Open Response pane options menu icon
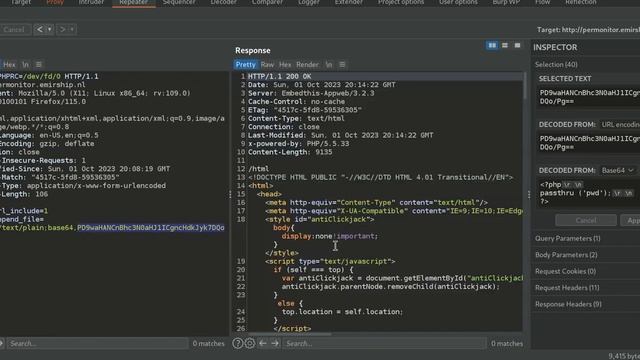640x360 pixels. (x=342, y=64)
